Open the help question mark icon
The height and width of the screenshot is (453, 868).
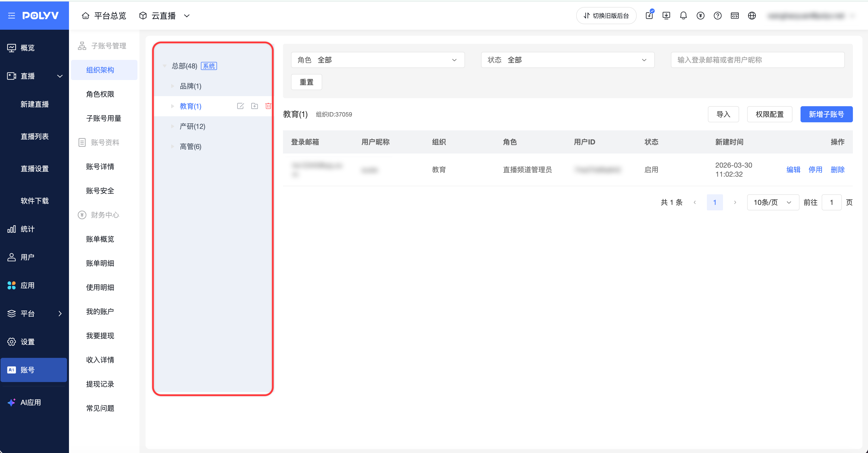pos(718,16)
